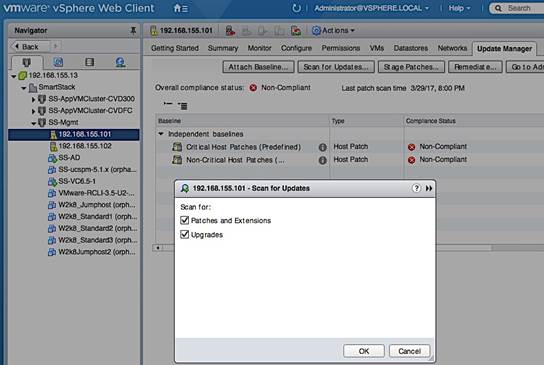This screenshot has width=544, height=365.
Task: Click the Baseline column header
Action: coord(242,121)
